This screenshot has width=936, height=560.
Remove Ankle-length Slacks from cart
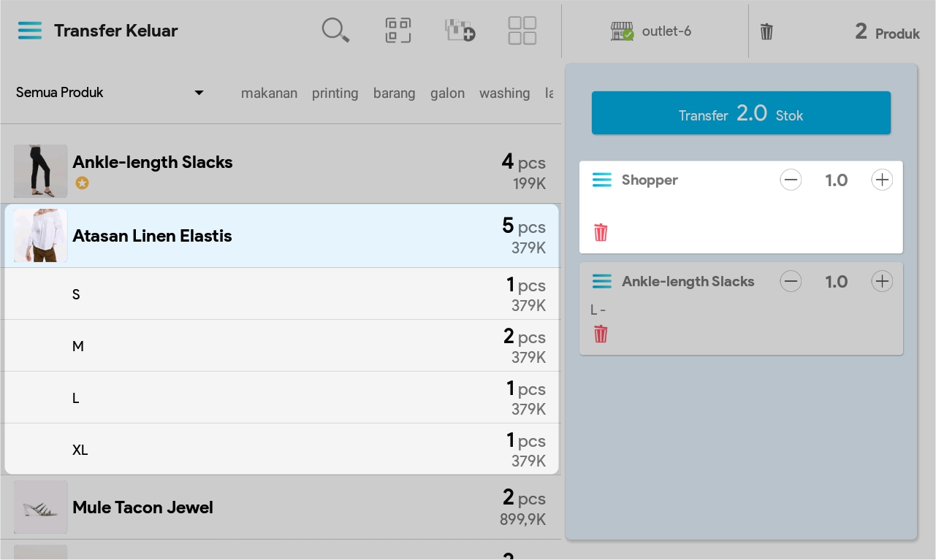(x=601, y=334)
